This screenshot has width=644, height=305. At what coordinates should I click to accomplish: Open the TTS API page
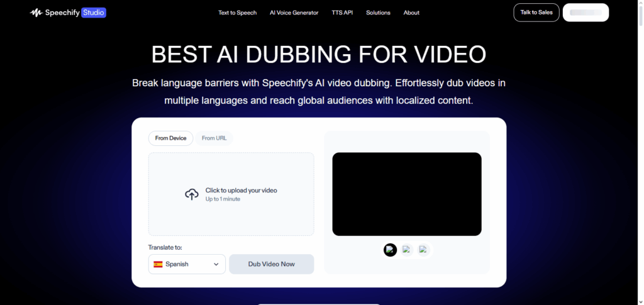342,13
